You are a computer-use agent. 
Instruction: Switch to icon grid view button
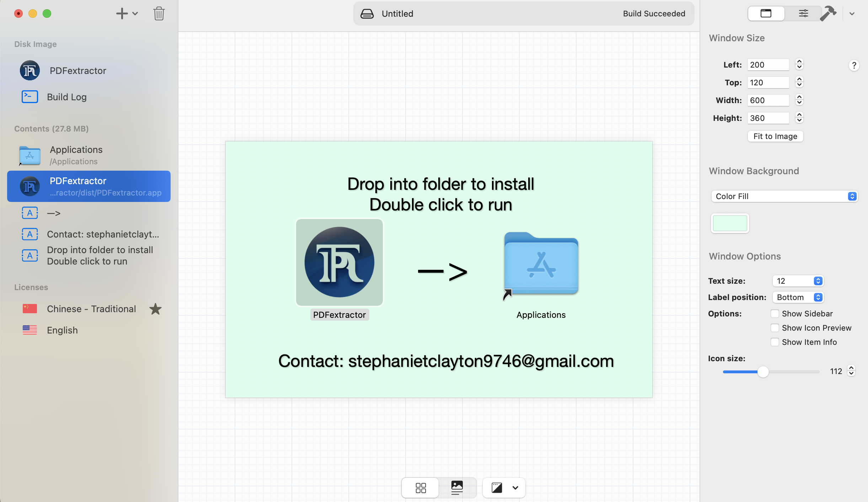click(420, 488)
